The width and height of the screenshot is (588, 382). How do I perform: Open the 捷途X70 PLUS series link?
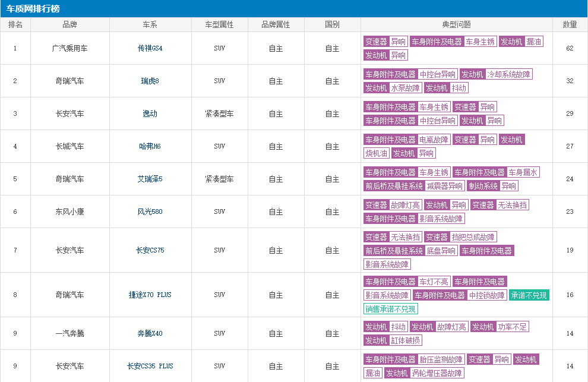pyautogui.click(x=150, y=295)
